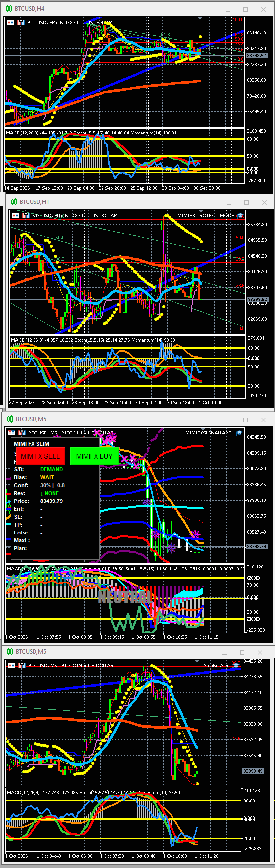This screenshot has width=275, height=868.
Task: Click the 27 Sep 2026 date label
Action: 22,402
